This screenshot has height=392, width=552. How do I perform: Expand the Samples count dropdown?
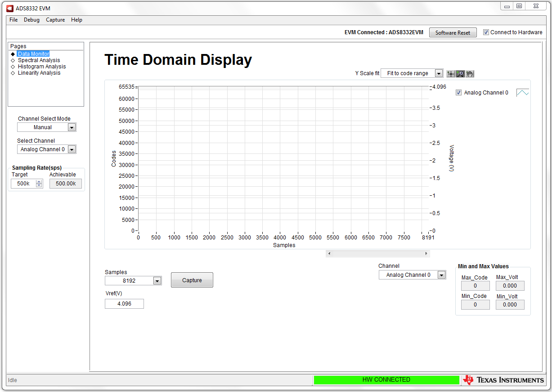pos(157,281)
